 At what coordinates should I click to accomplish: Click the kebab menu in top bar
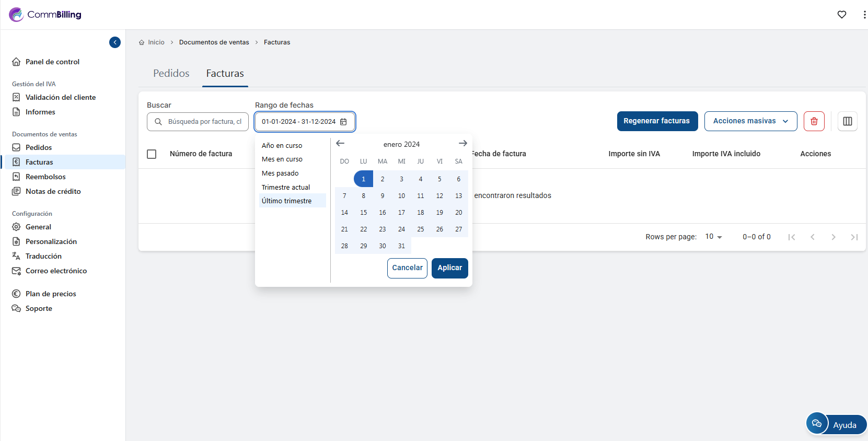[864, 15]
